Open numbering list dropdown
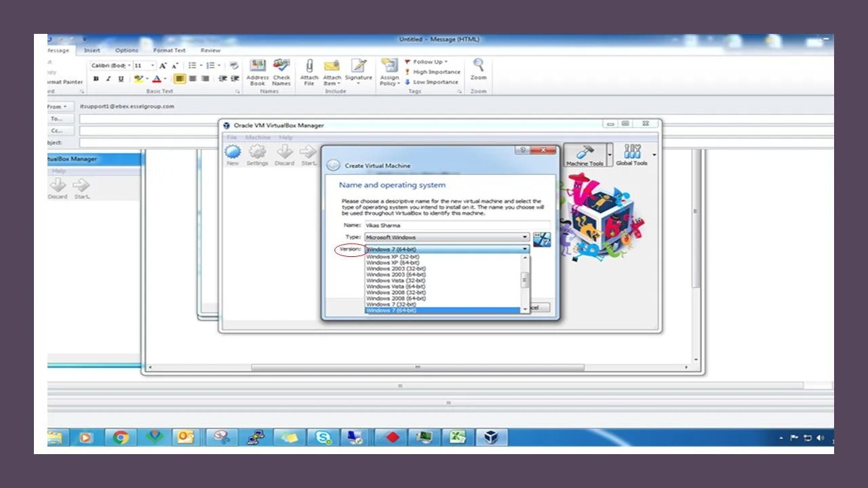The width and height of the screenshot is (868, 488). point(219,66)
